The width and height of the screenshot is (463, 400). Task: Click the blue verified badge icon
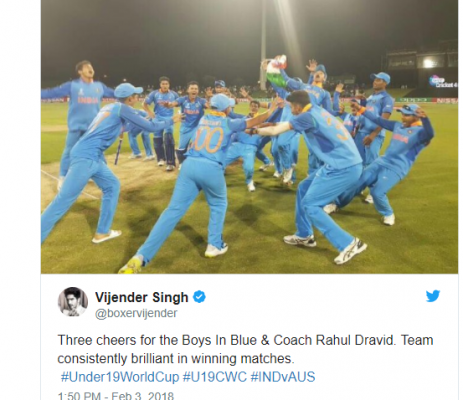click(199, 297)
